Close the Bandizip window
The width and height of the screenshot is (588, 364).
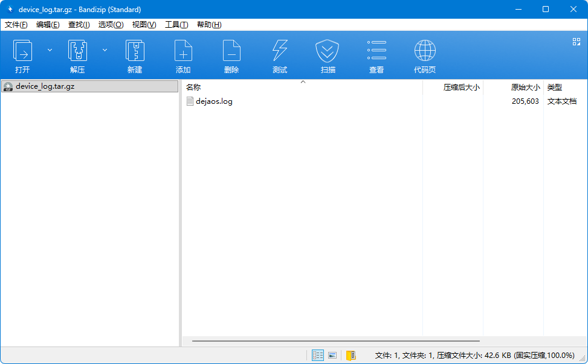[x=573, y=10]
